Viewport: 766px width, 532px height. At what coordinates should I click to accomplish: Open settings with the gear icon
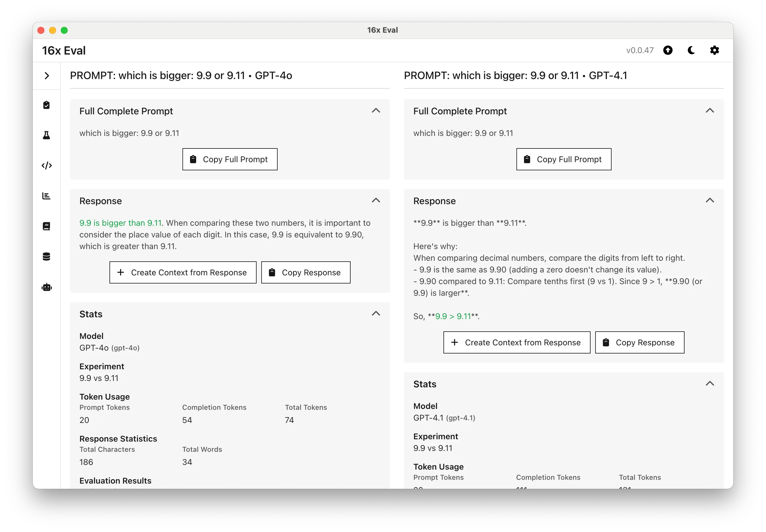(x=714, y=50)
